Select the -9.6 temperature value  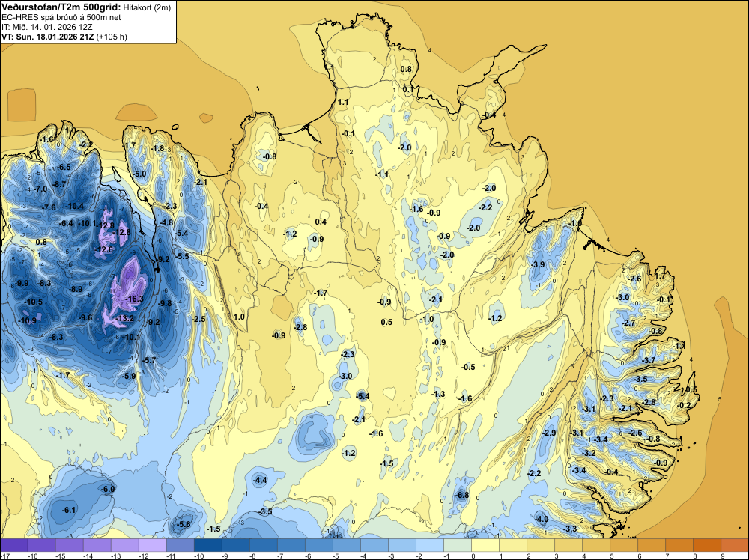click(x=85, y=317)
